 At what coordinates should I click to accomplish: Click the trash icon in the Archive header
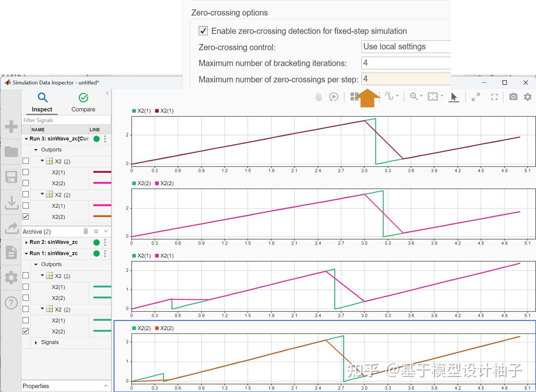86,231
